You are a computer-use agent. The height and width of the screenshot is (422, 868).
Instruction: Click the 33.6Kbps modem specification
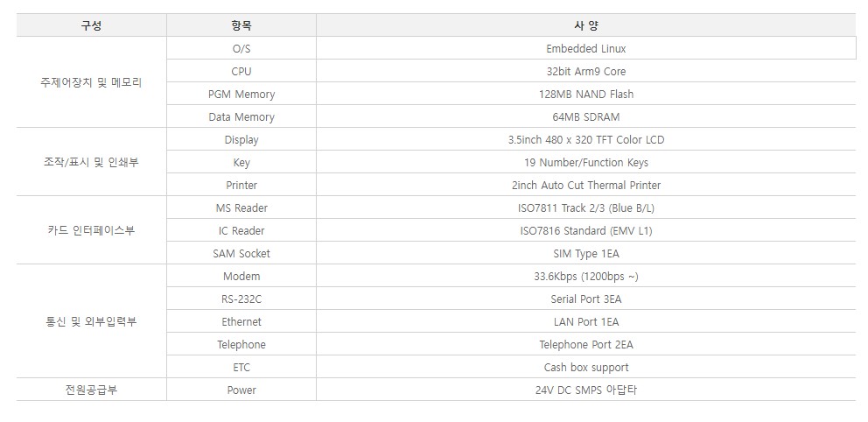click(585, 276)
